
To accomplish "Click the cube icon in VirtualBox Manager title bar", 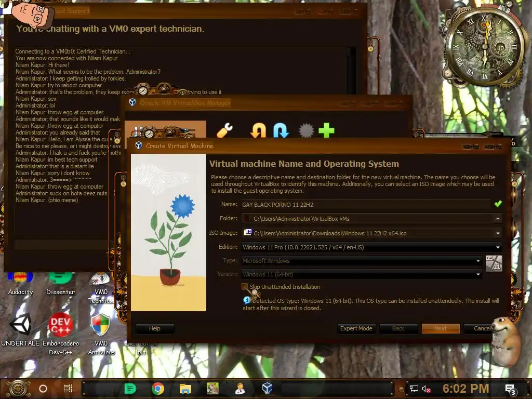I will point(132,102).
